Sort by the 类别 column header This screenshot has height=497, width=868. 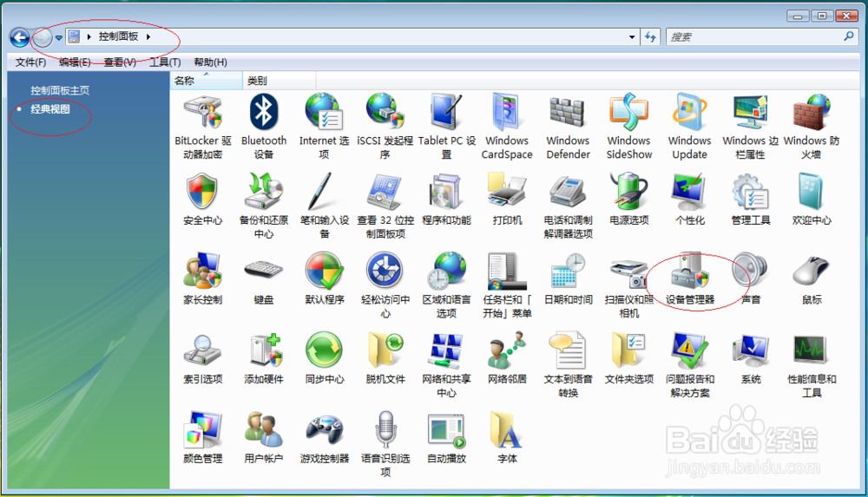(x=279, y=81)
